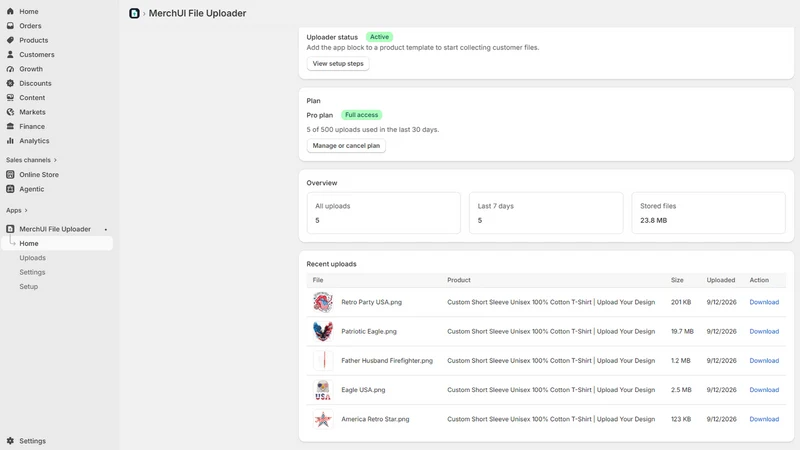This screenshot has width=800, height=450.
Task: Open Products in the sidebar
Action: point(34,40)
